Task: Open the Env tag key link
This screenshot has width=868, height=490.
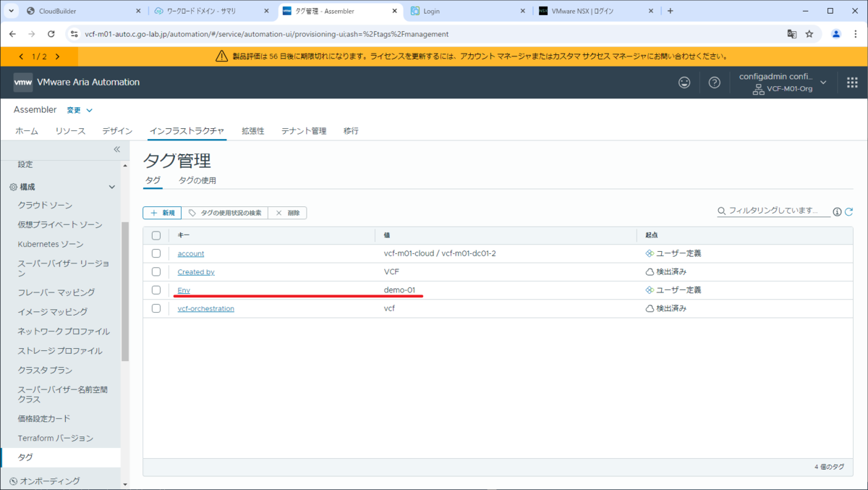Action: coord(184,290)
